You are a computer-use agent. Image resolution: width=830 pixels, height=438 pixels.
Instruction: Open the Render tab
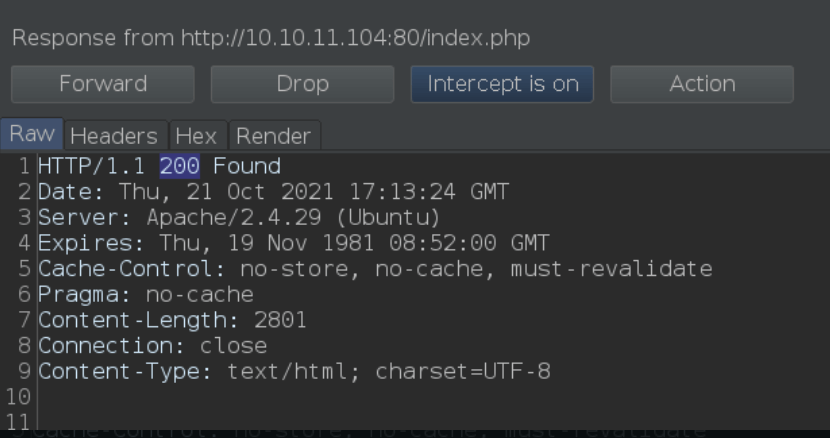(x=274, y=136)
